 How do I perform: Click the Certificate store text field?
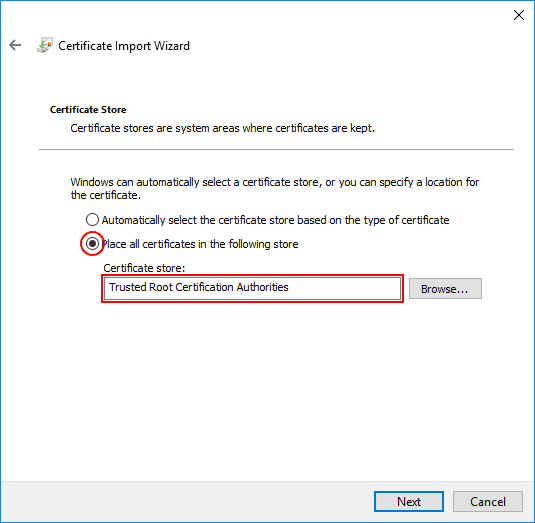click(252, 288)
